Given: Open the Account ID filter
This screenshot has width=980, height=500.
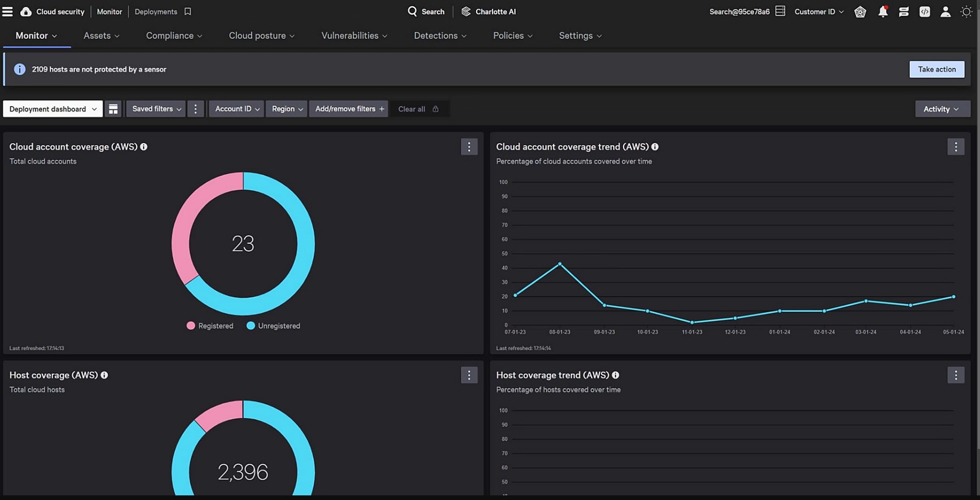Looking at the screenshot, I should (236, 109).
